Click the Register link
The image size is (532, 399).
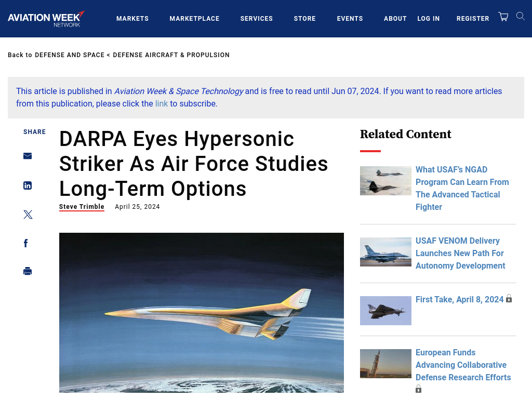tap(473, 19)
